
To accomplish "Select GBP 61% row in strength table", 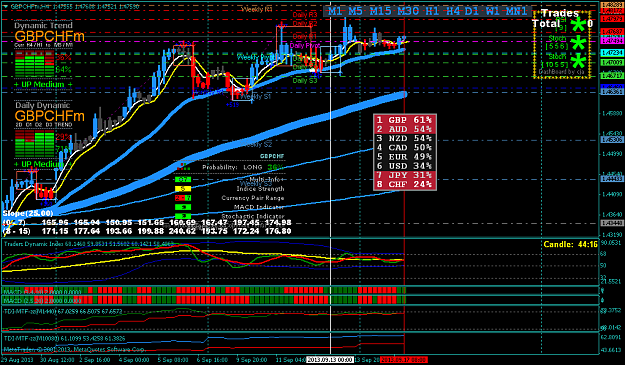I will coord(405,120).
